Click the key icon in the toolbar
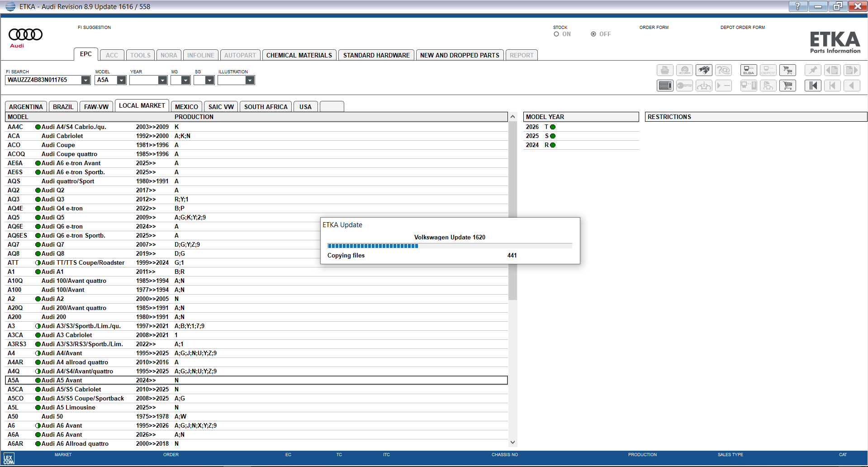The height and width of the screenshot is (467, 868). pyautogui.click(x=684, y=86)
